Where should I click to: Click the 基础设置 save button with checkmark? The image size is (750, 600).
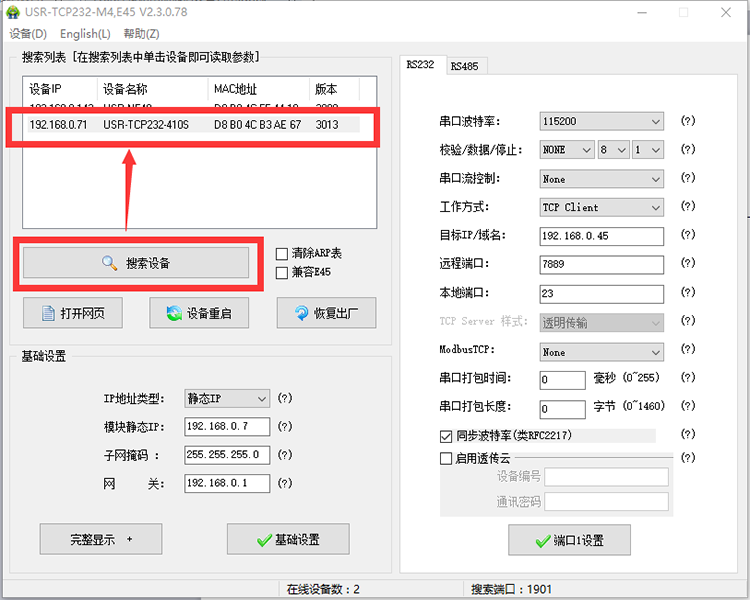(288, 539)
